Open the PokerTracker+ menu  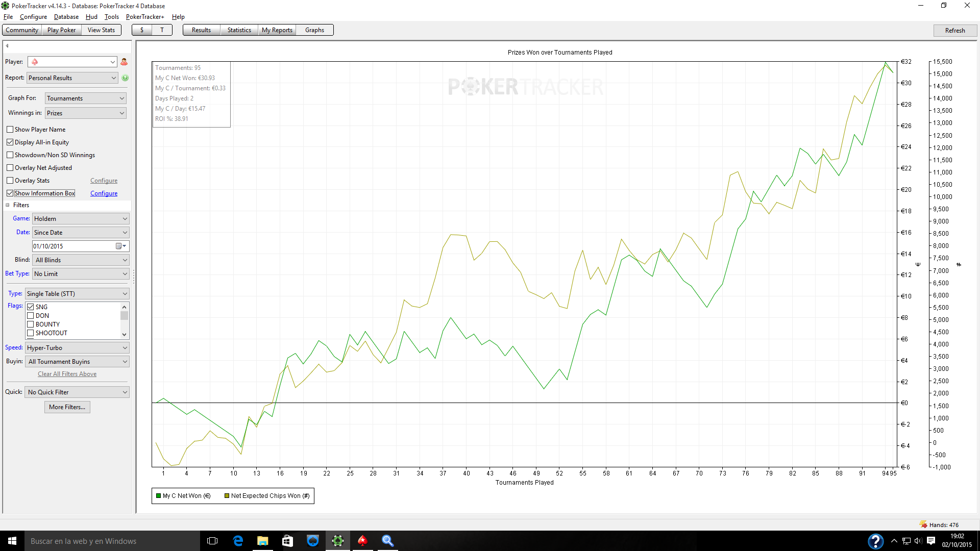point(145,17)
